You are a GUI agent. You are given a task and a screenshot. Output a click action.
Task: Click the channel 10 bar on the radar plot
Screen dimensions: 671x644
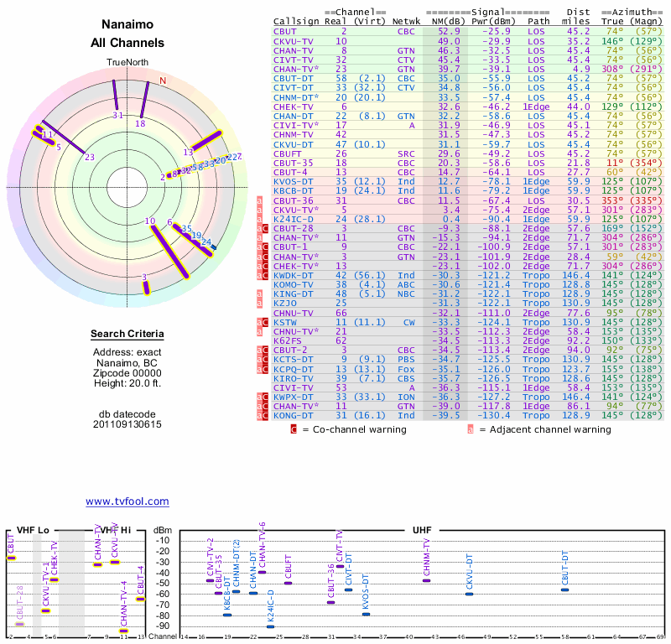click(170, 252)
